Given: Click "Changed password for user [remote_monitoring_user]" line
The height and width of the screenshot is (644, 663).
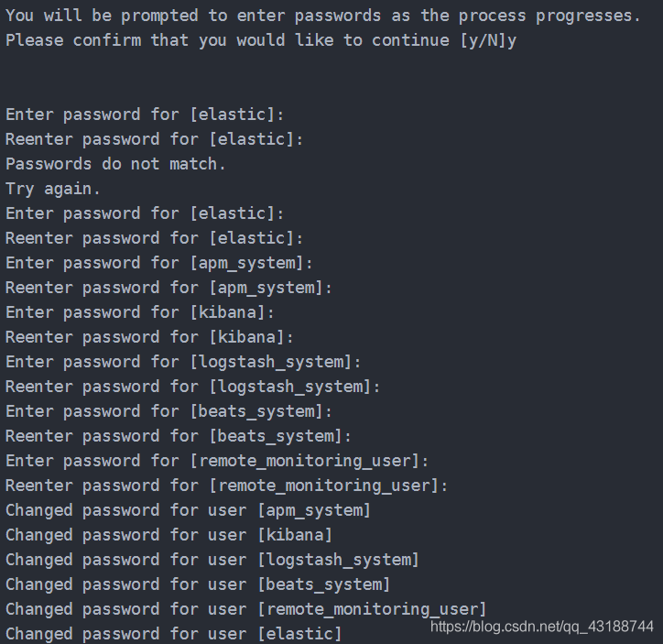Looking at the screenshot, I should [245, 609].
